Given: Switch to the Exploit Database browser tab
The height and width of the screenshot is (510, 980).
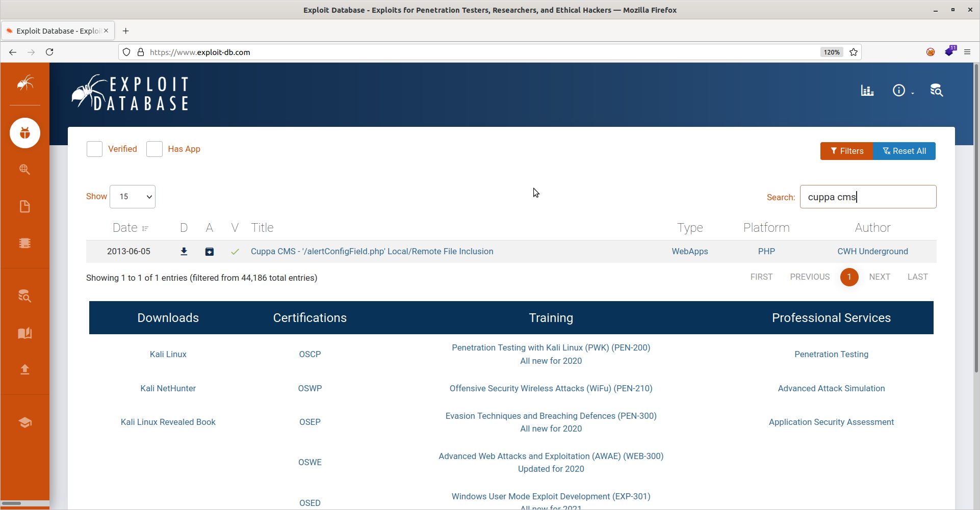Looking at the screenshot, I should [x=58, y=31].
